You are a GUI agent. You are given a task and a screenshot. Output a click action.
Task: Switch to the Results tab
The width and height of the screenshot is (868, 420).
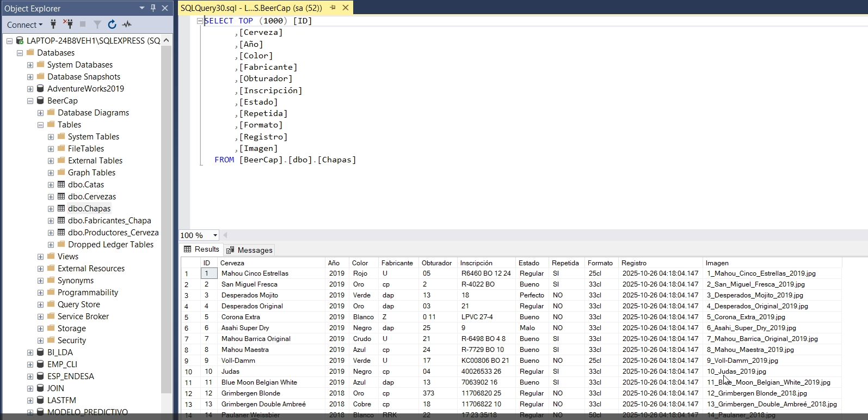point(201,249)
